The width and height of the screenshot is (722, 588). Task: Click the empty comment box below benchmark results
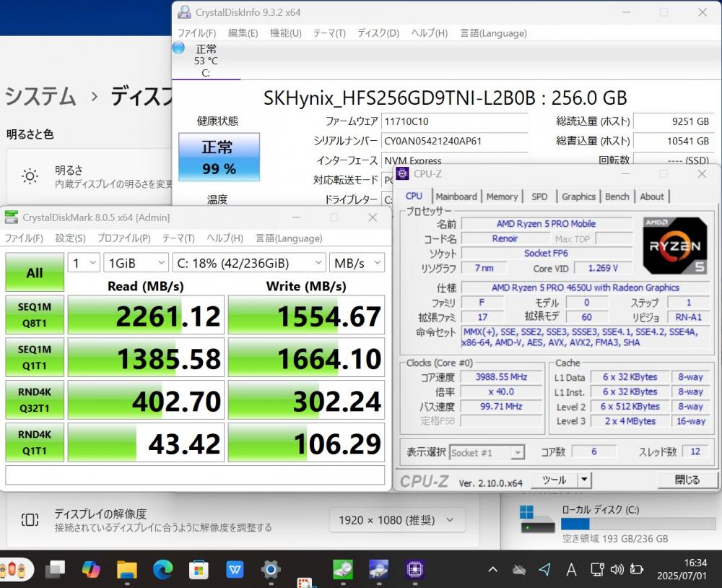click(x=195, y=475)
